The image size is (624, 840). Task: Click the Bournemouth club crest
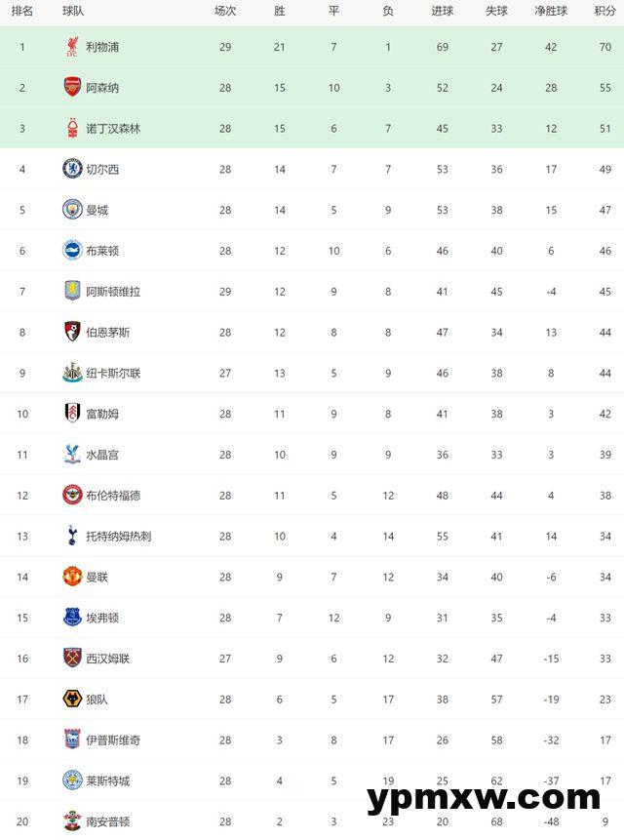72,332
